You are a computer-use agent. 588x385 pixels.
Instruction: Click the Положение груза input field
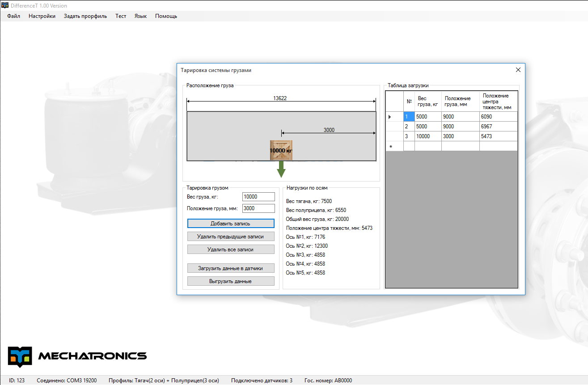pyautogui.click(x=258, y=208)
